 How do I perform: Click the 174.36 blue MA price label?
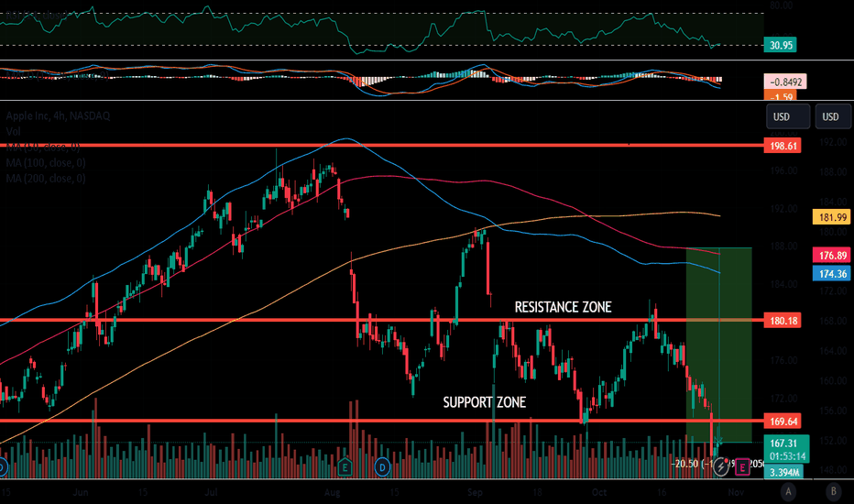pyautogui.click(x=832, y=273)
